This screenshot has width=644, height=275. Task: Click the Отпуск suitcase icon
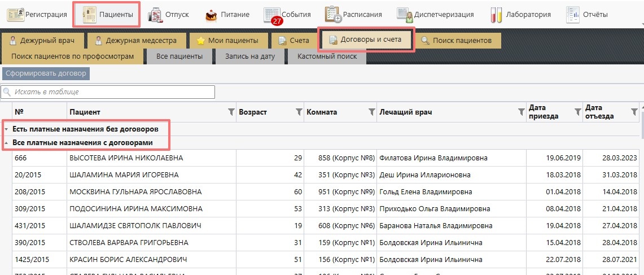(x=156, y=15)
